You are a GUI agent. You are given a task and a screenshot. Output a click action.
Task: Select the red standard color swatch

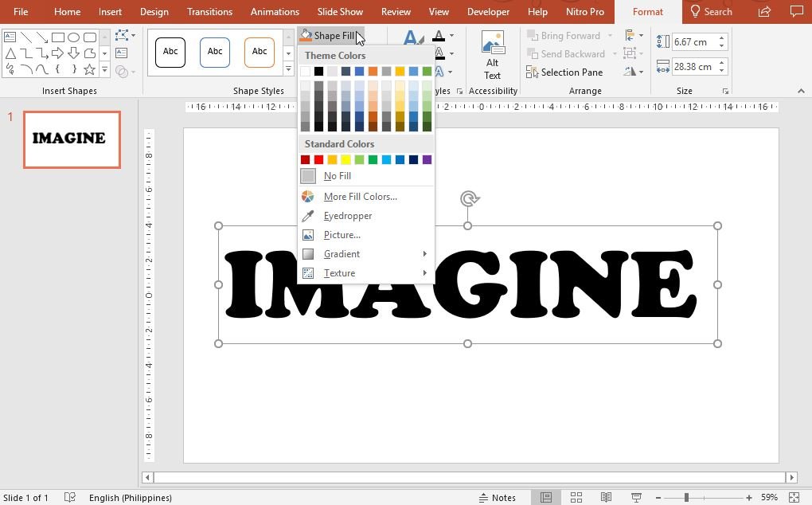[x=318, y=160]
